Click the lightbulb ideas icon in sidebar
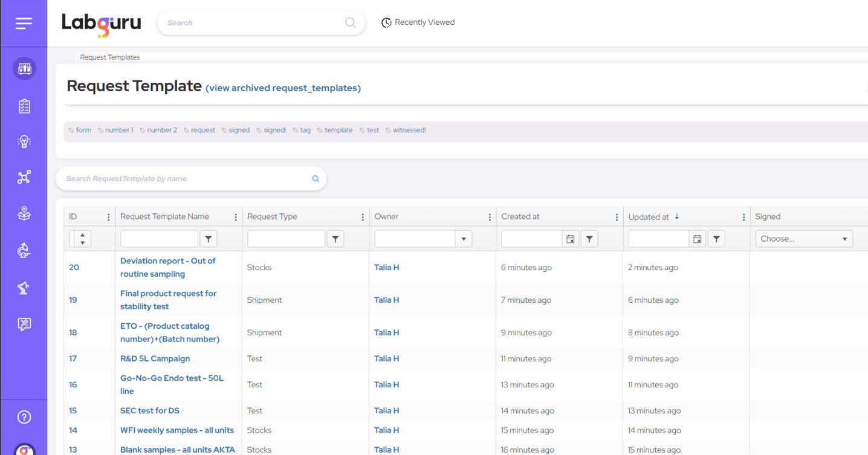868x455 pixels. coord(24,141)
